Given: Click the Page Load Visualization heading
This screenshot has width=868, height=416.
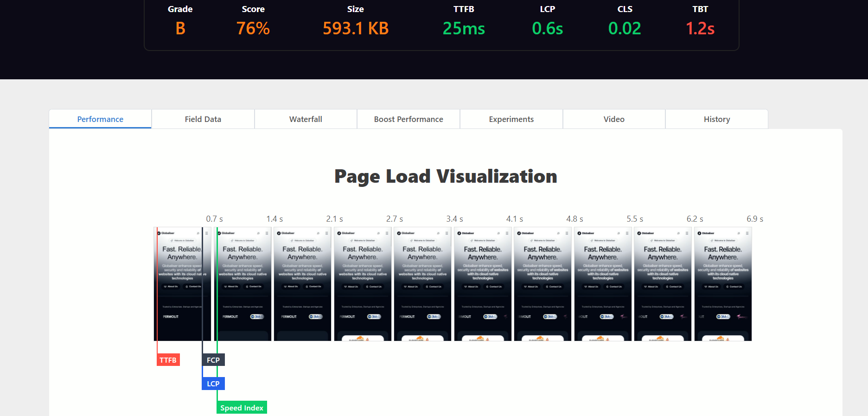Looking at the screenshot, I should [x=446, y=176].
